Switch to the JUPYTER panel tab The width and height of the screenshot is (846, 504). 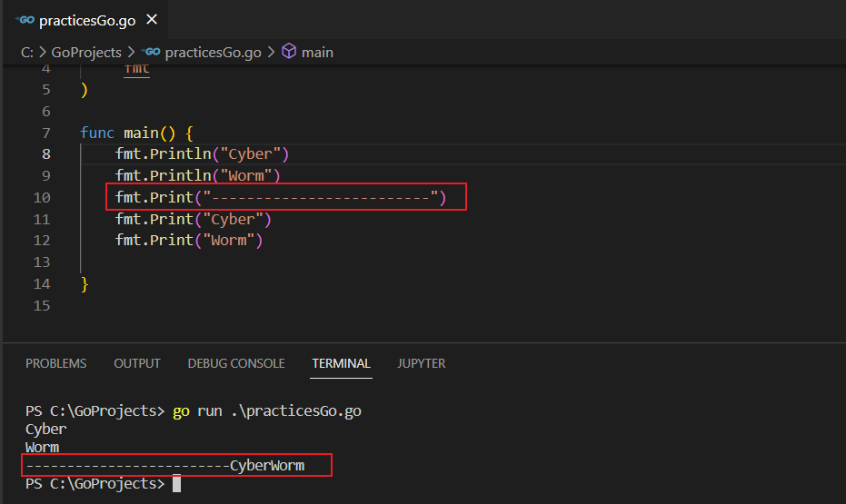tap(422, 363)
